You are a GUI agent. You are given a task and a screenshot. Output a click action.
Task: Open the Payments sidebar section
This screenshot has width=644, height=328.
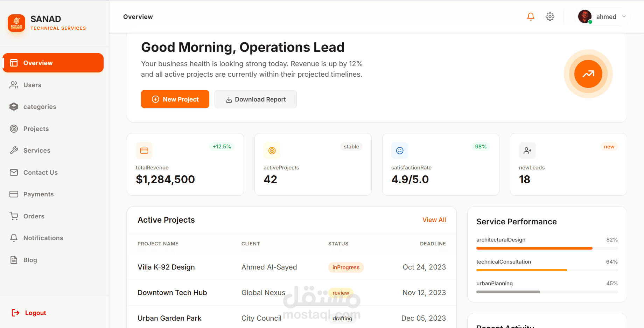tap(53, 194)
